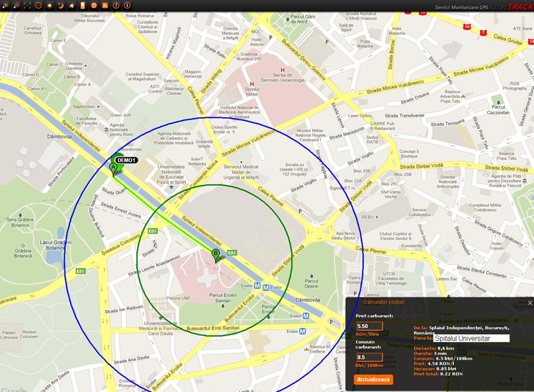Click the Parcul Cazzavilan tree icon
Screen dimensions: 534x392
click(498, 102)
